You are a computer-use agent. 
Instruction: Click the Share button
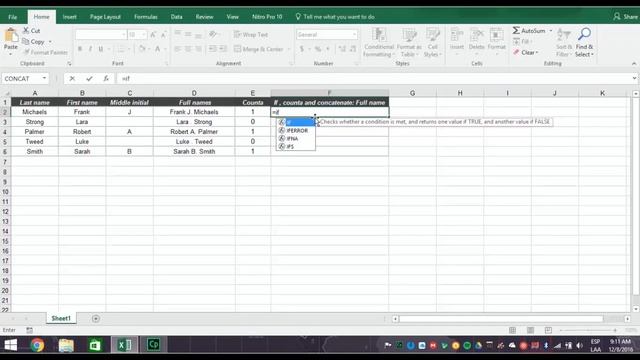[625, 17]
